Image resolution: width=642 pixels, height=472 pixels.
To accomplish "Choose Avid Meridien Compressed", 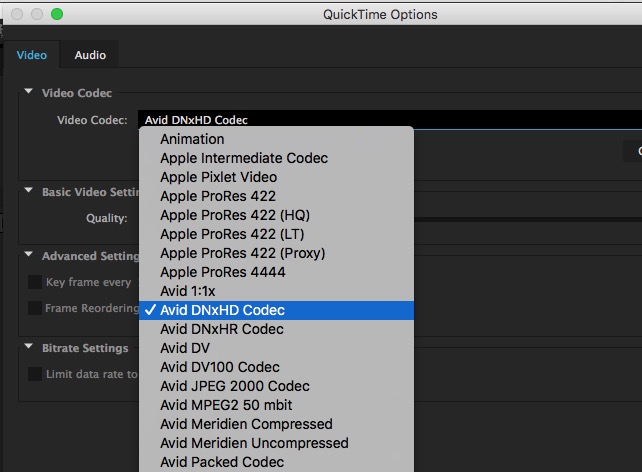I will (276, 424).
